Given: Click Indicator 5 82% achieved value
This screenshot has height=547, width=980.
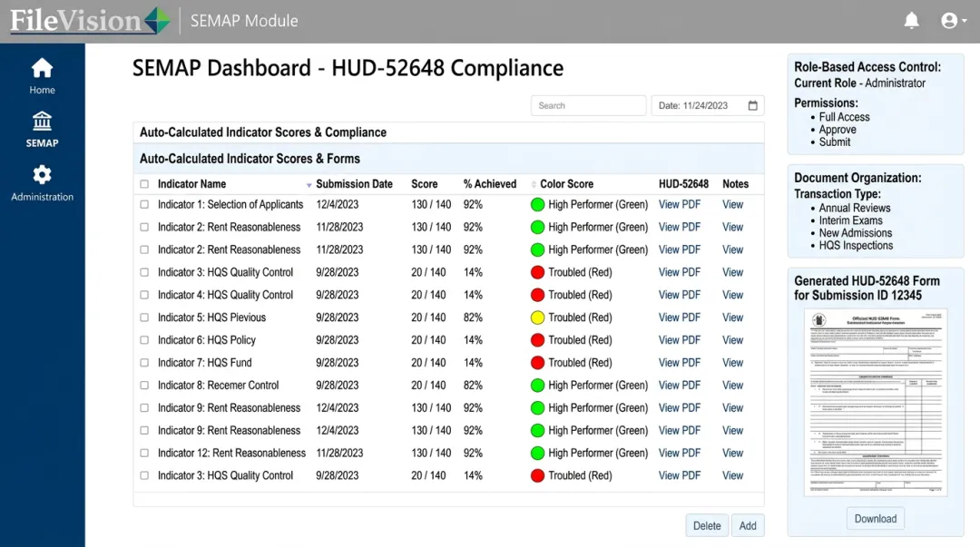Looking at the screenshot, I should 473,317.
